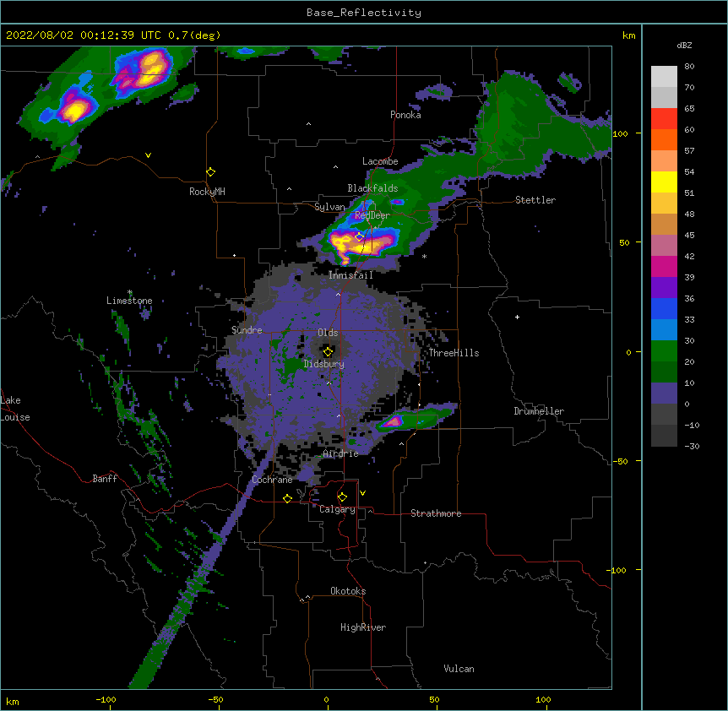Click the Base_Reflectivity title
Image resolution: width=728 pixels, height=711 pixels.
pyautogui.click(x=364, y=13)
